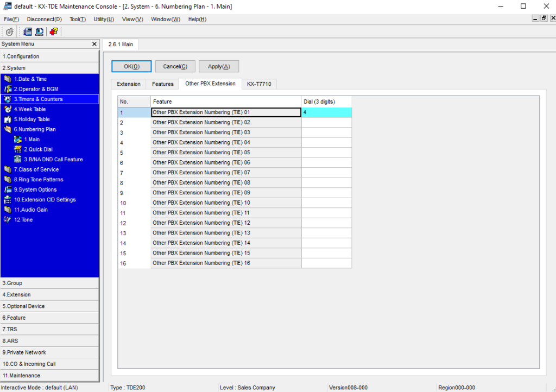Click the Dial field for TIE 16
The image size is (556, 392).
pos(326,263)
